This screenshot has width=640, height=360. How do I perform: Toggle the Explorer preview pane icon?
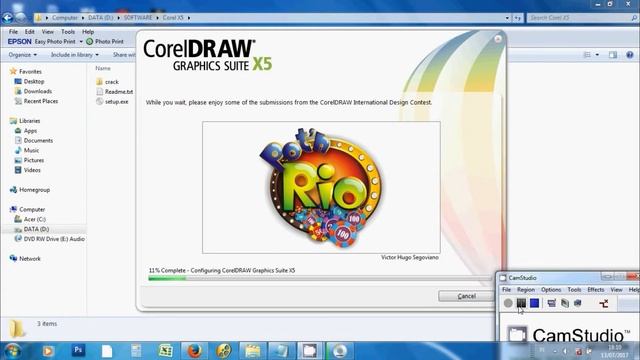tap(613, 55)
